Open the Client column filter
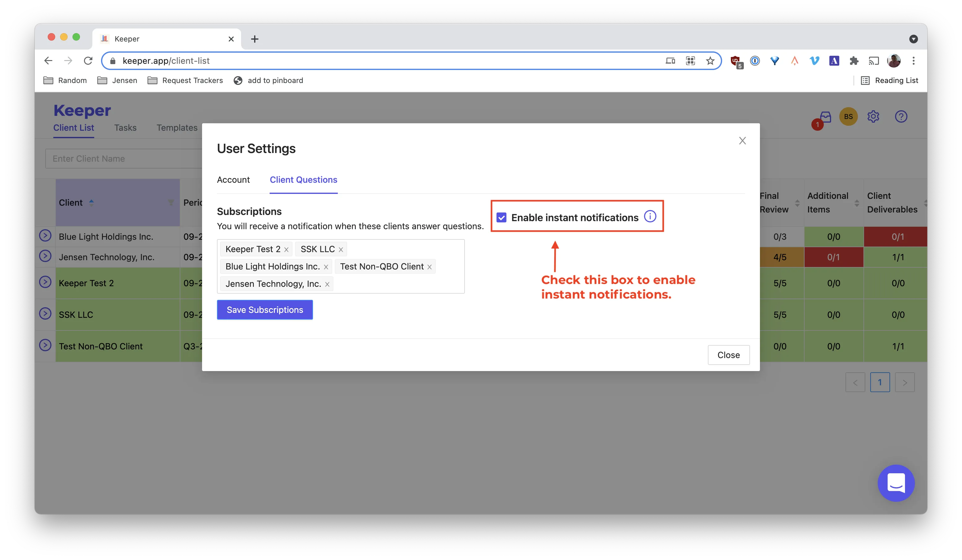Image resolution: width=962 pixels, height=560 pixels. pyautogui.click(x=171, y=203)
